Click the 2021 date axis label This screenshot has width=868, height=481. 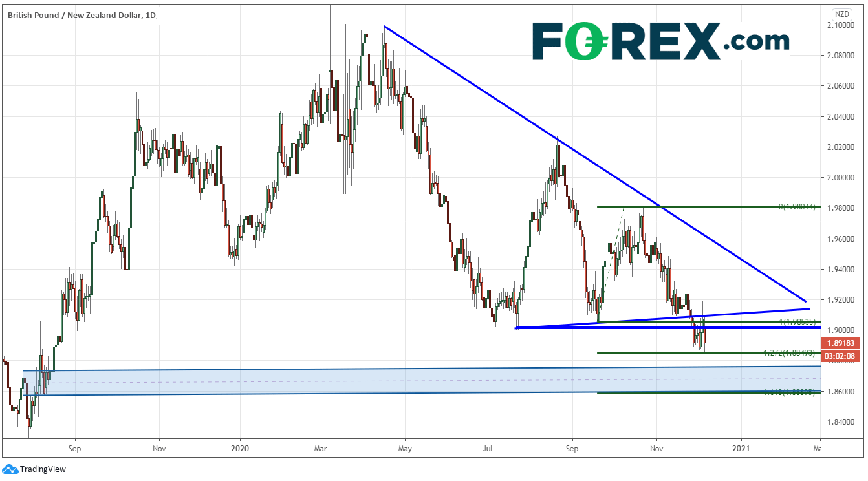pyautogui.click(x=741, y=447)
